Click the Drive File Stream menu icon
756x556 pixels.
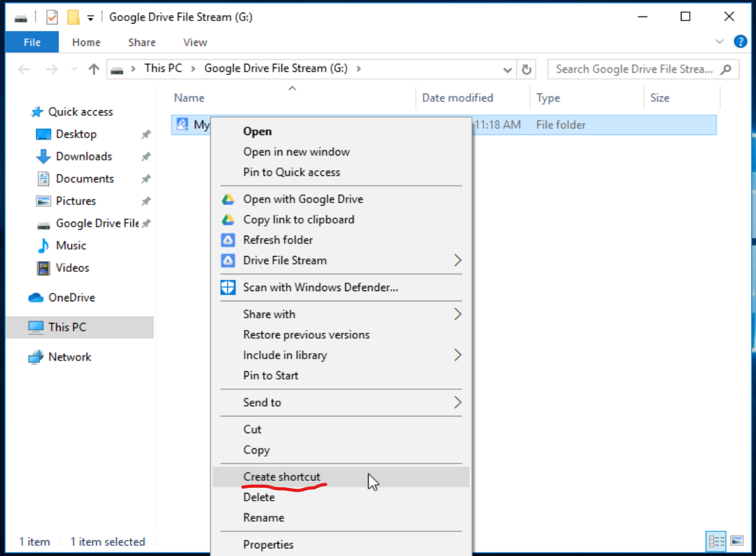[227, 260]
